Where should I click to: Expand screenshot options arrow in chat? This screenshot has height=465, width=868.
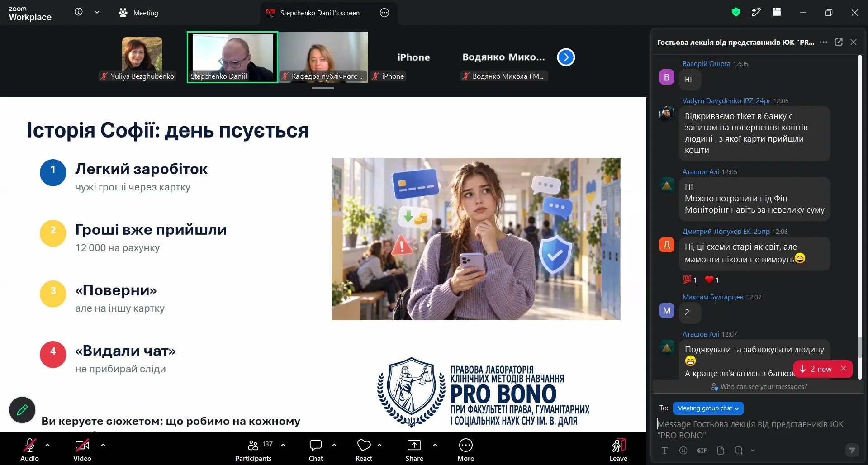click(x=753, y=450)
